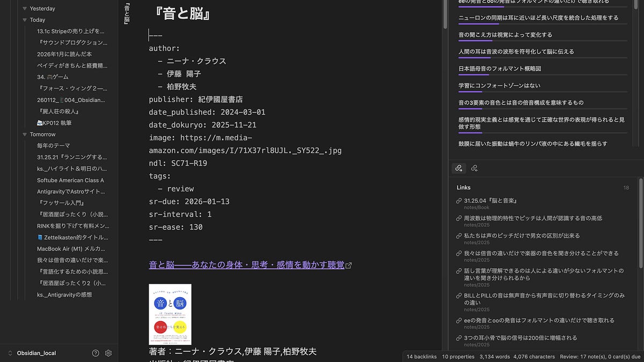Open note MacBook Air (M1) メルカ…
This screenshot has height=362, width=644.
click(x=71, y=249)
